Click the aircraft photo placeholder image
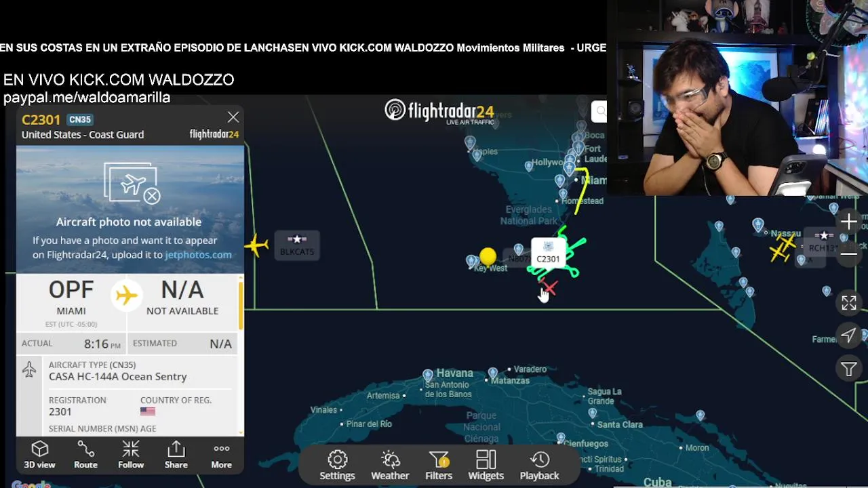Screen dimensions: 868x488 coord(130,210)
